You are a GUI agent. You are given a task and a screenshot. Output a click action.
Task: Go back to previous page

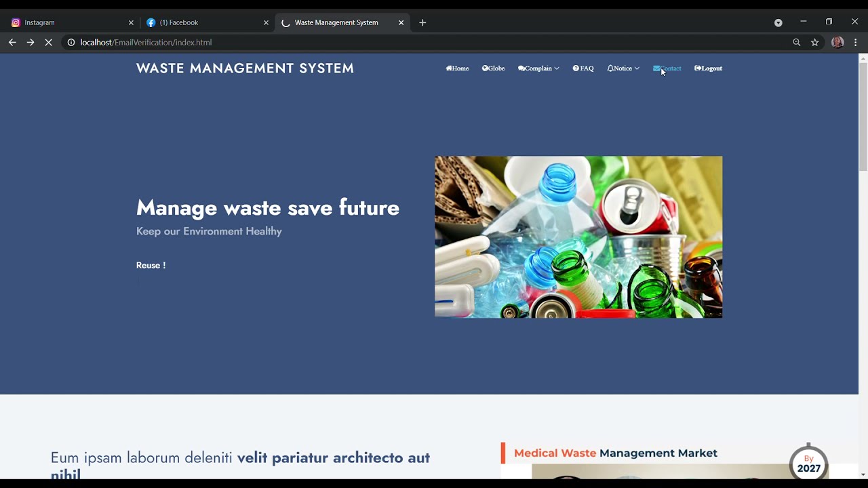point(12,42)
